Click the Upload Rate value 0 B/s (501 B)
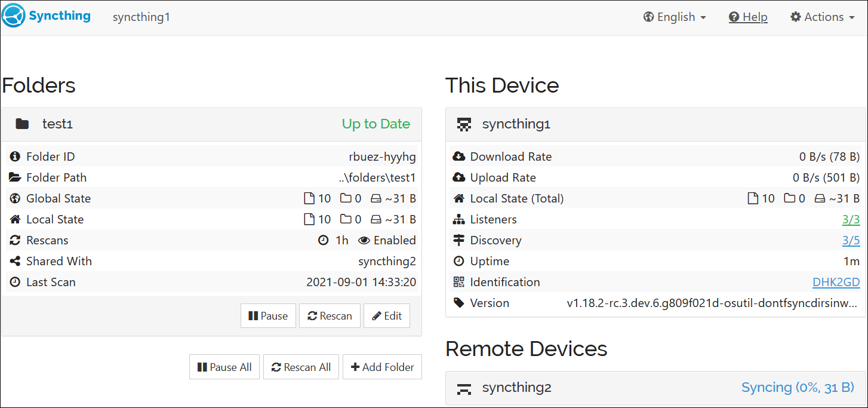The height and width of the screenshot is (408, 868). 826,177
